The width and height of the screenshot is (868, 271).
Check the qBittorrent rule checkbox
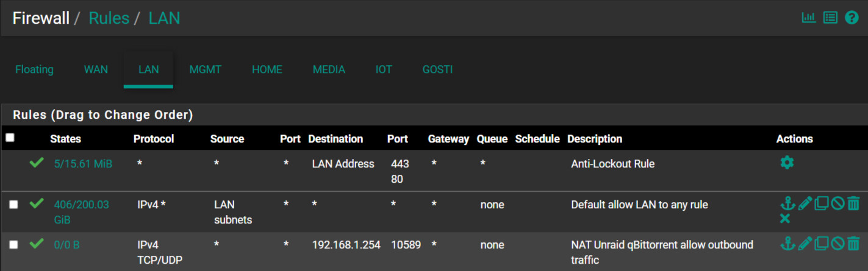pos(13,245)
